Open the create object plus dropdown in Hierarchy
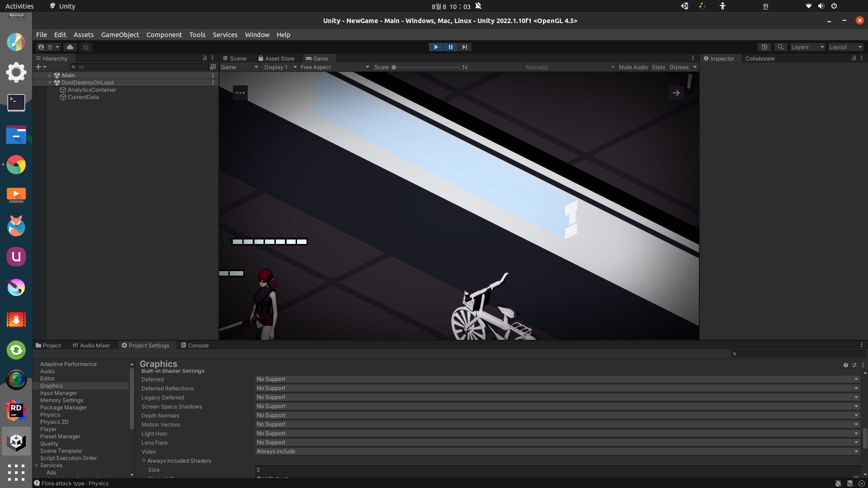The height and width of the screenshot is (488, 868). pyautogui.click(x=41, y=67)
